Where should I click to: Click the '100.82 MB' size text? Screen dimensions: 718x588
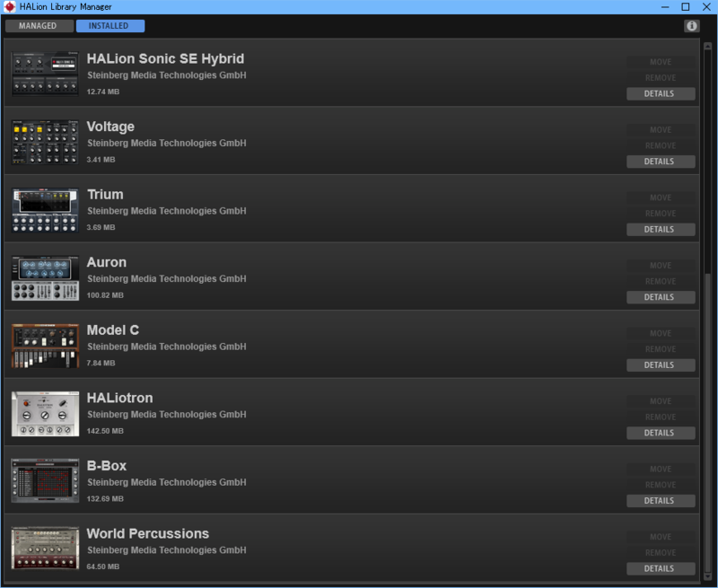click(x=105, y=295)
